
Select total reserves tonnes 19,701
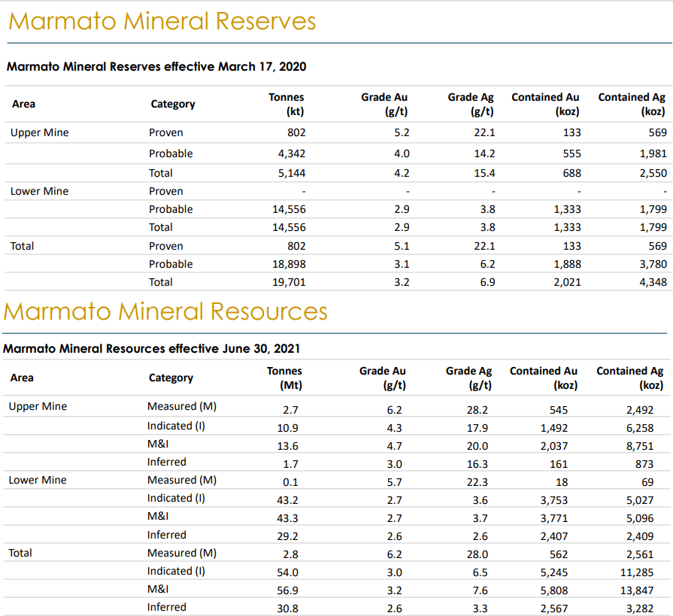(x=289, y=283)
